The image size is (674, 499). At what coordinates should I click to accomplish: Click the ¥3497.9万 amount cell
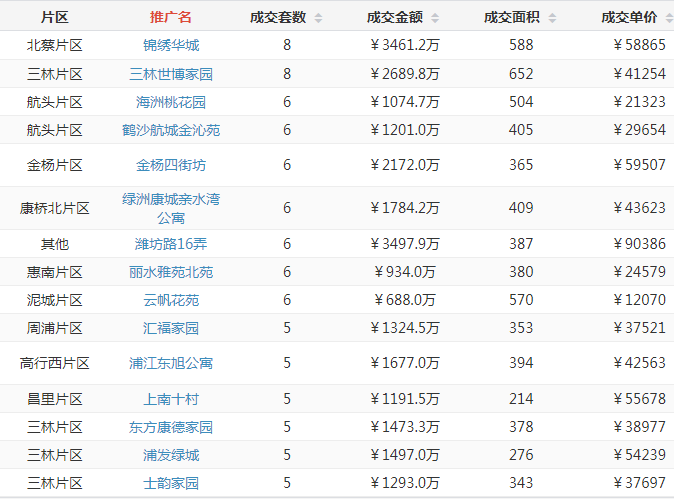click(x=405, y=244)
